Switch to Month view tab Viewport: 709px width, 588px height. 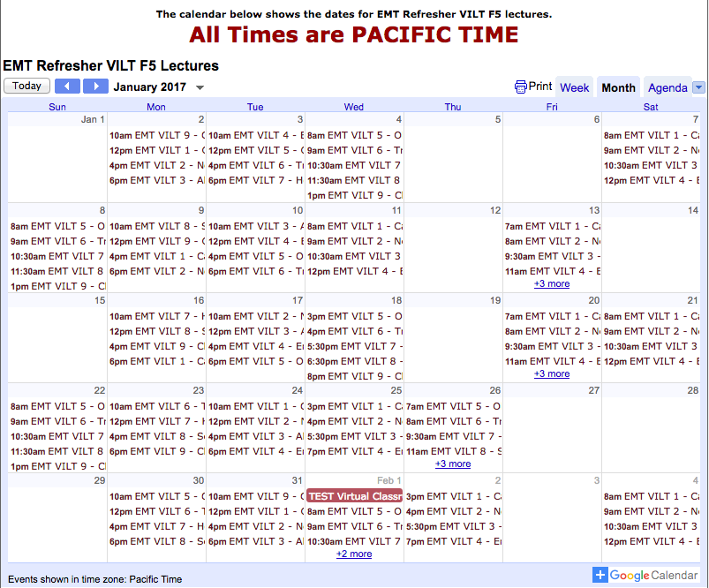[x=618, y=87]
